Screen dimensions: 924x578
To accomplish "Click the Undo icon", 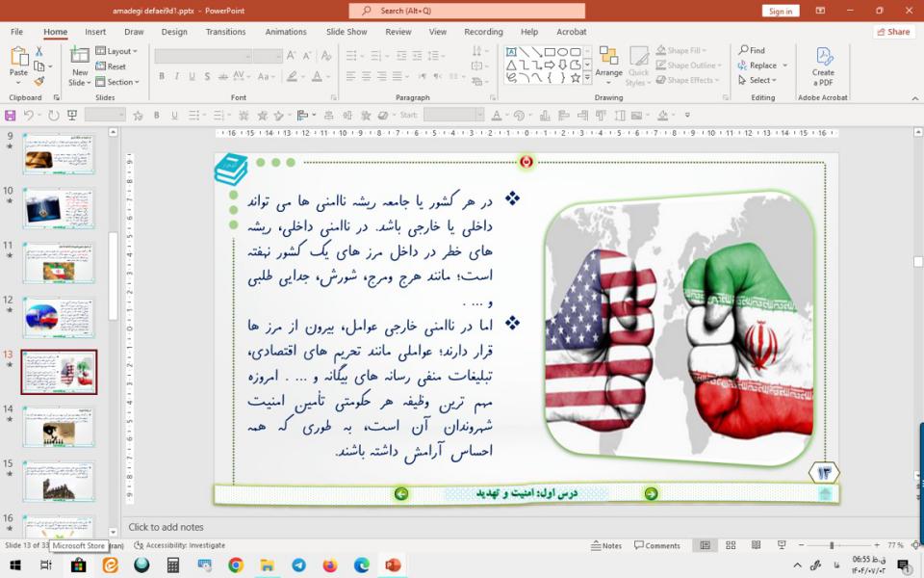I will click(x=28, y=115).
